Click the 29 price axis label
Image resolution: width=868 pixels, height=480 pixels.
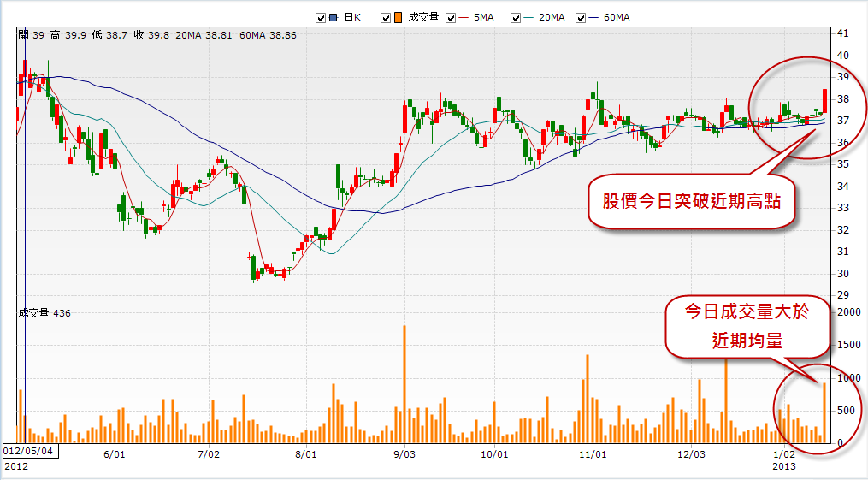coord(842,295)
